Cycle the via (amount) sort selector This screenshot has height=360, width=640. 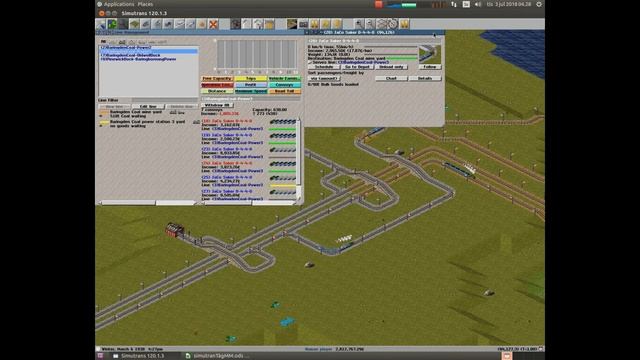click(x=324, y=78)
